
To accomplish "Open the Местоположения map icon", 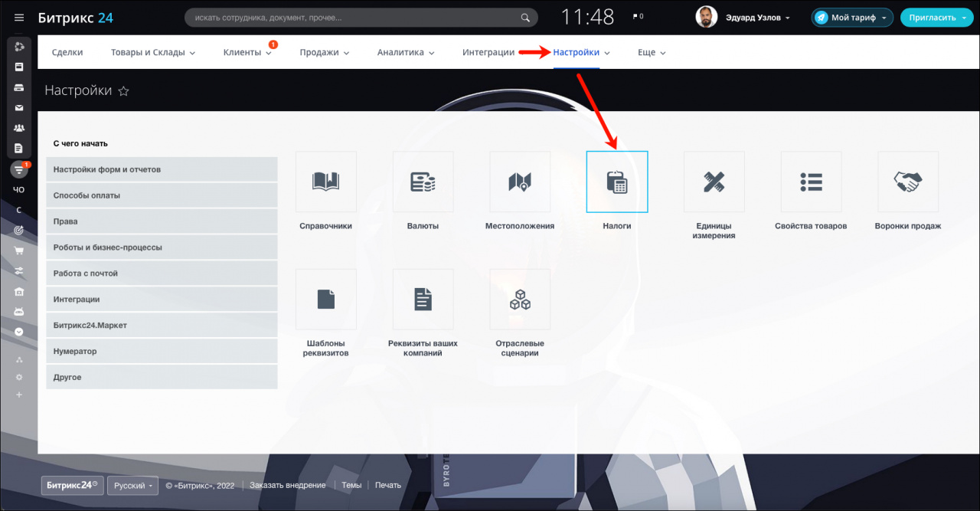I will (520, 182).
